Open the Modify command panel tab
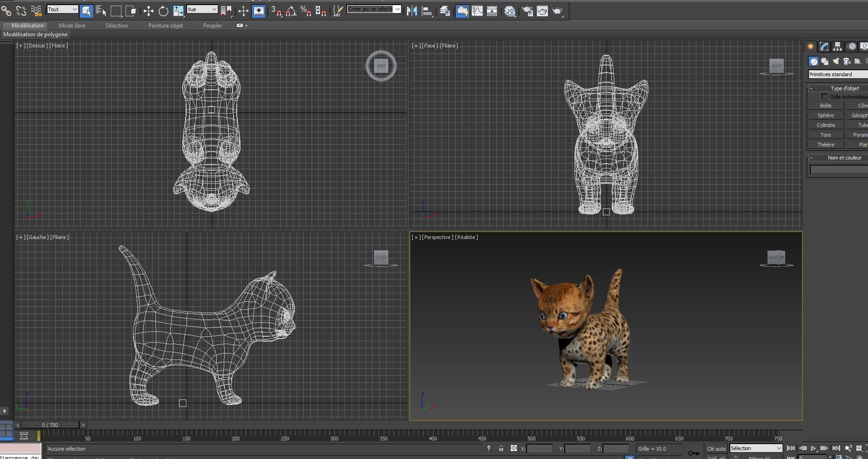Image resolution: width=868 pixels, height=459 pixels. point(824,47)
